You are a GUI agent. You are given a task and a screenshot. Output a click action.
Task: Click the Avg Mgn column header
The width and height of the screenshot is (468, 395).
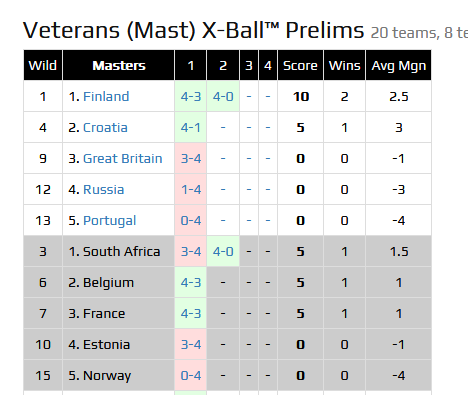click(x=399, y=65)
